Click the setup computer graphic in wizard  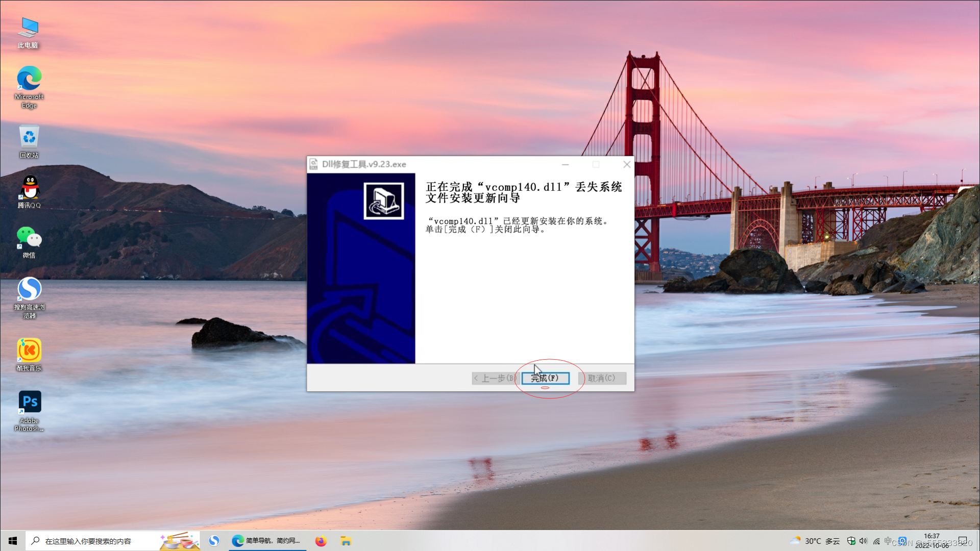pyautogui.click(x=384, y=201)
